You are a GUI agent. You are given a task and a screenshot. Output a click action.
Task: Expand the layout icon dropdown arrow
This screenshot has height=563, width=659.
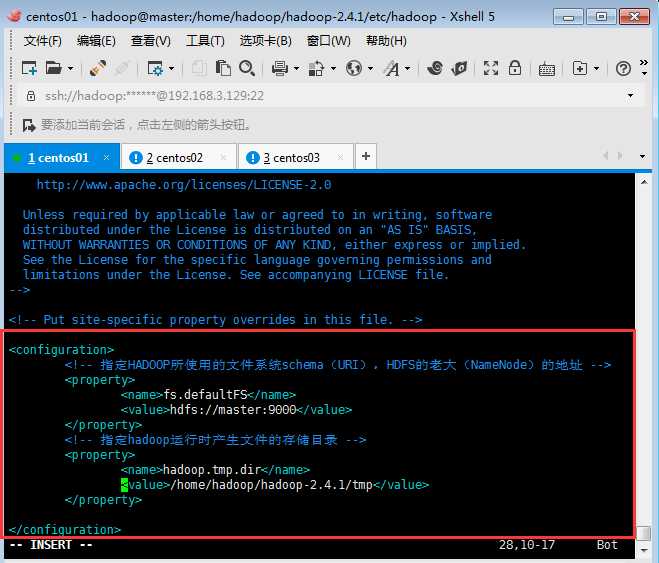[x=596, y=68]
